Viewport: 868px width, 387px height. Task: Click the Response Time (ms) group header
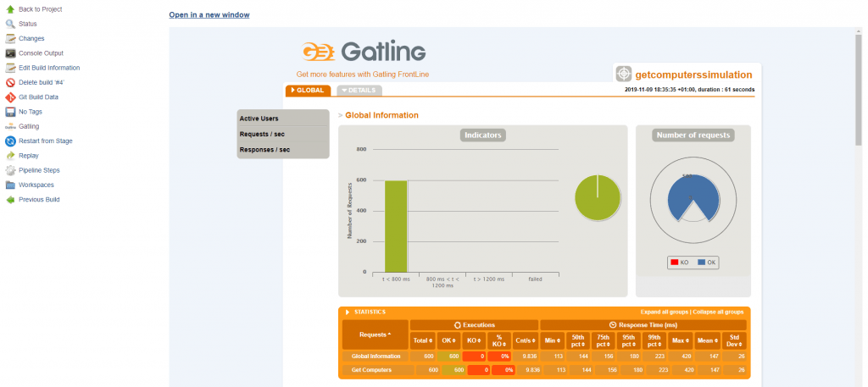(643, 325)
